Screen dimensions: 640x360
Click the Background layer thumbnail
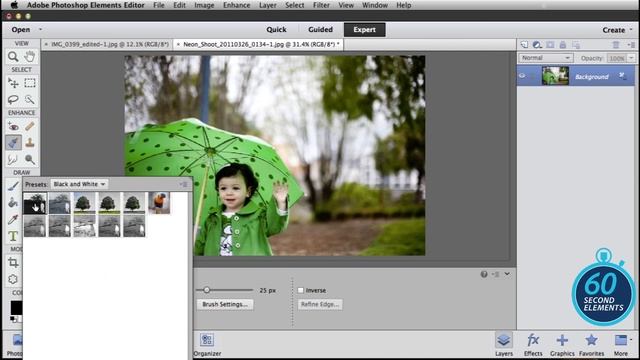point(555,76)
